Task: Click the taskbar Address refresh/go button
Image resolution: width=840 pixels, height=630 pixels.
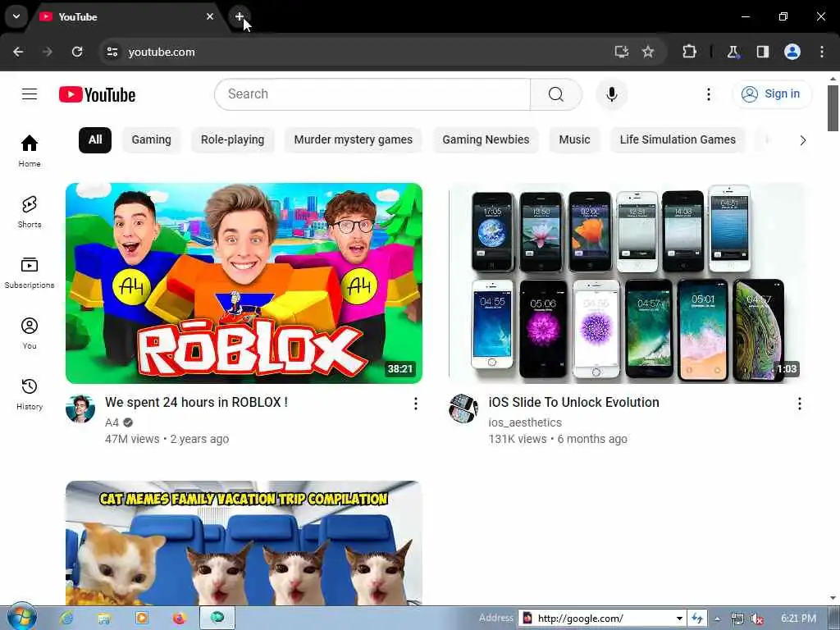Action: click(697, 619)
